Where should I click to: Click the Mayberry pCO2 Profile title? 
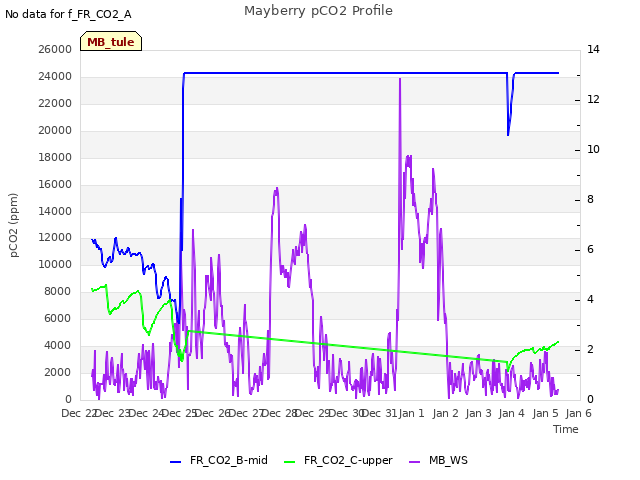pos(318,11)
